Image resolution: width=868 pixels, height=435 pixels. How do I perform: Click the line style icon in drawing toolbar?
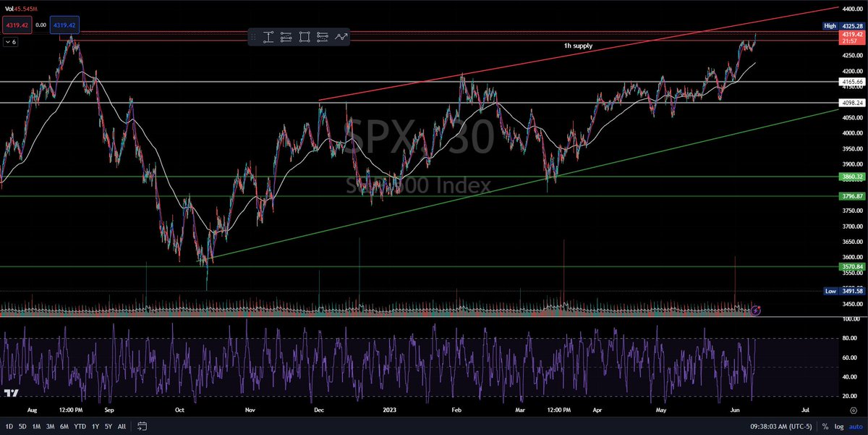(286, 37)
